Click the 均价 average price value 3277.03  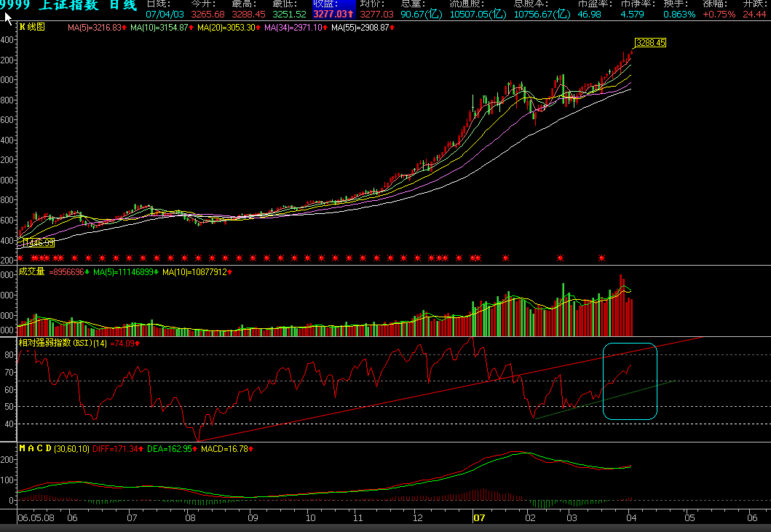click(376, 15)
